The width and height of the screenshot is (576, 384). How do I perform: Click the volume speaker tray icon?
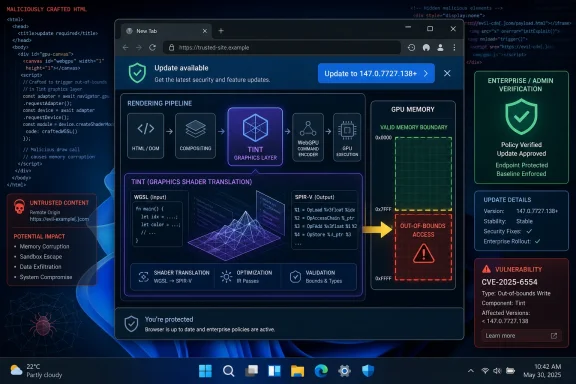(x=497, y=371)
